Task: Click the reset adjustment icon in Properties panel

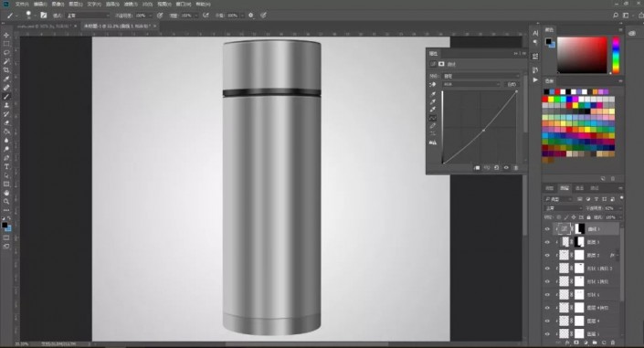Action: tap(496, 168)
